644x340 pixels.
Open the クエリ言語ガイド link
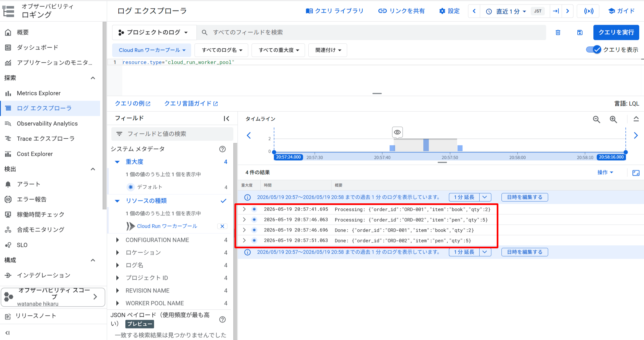[x=191, y=103]
